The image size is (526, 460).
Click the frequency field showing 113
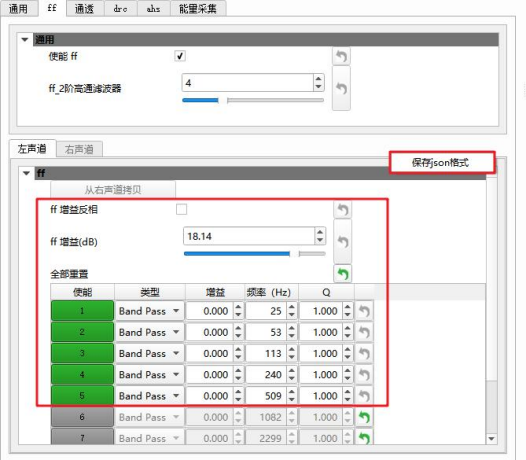267,353
